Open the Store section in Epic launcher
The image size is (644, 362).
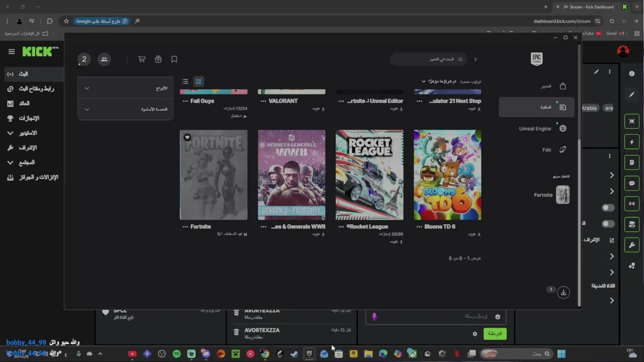click(536, 86)
